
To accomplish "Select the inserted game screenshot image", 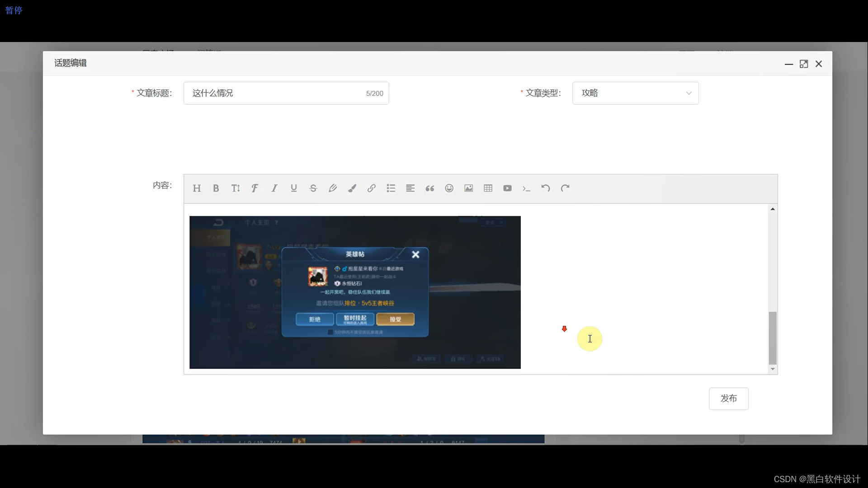I will coord(355,292).
